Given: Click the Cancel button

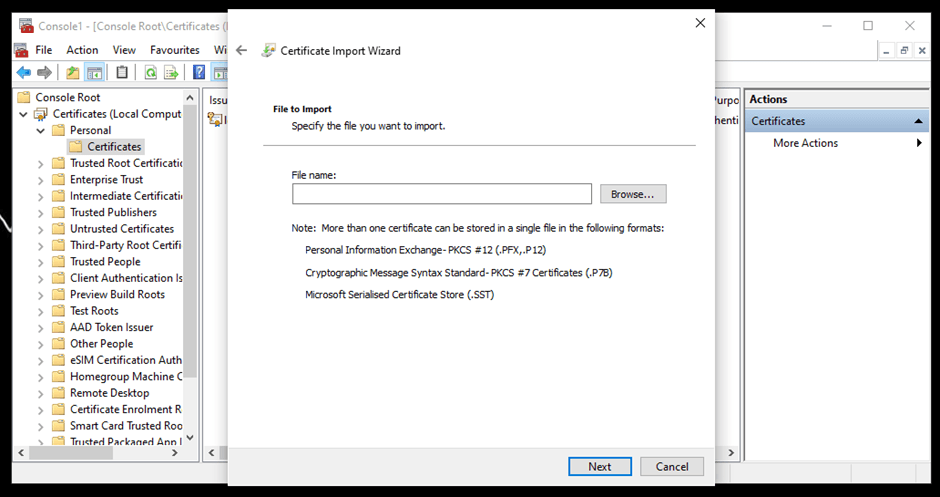Looking at the screenshot, I should coord(671,466).
